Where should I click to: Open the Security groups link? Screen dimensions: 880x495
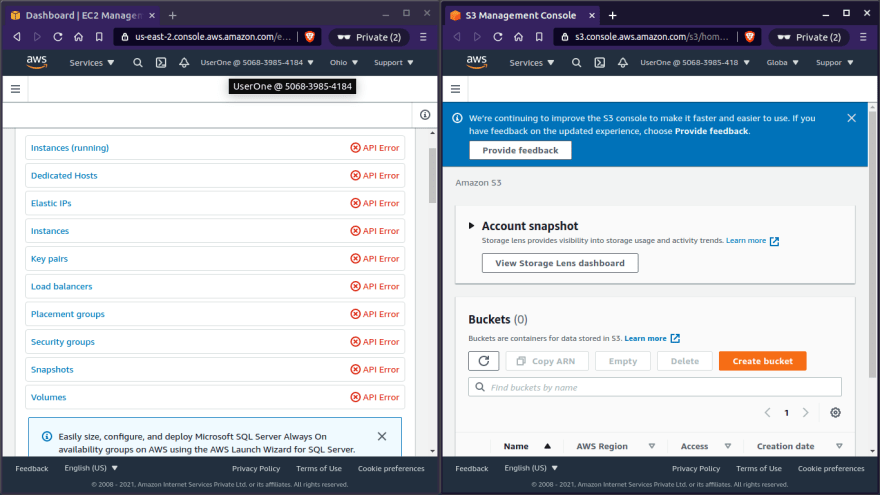click(x=62, y=342)
